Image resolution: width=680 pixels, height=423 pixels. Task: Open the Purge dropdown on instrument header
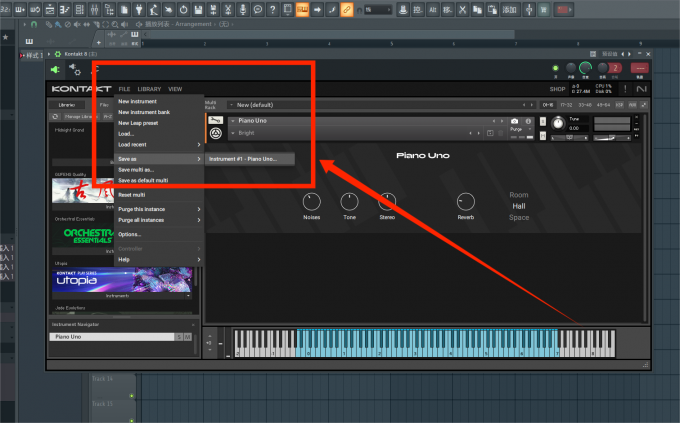[x=520, y=129]
